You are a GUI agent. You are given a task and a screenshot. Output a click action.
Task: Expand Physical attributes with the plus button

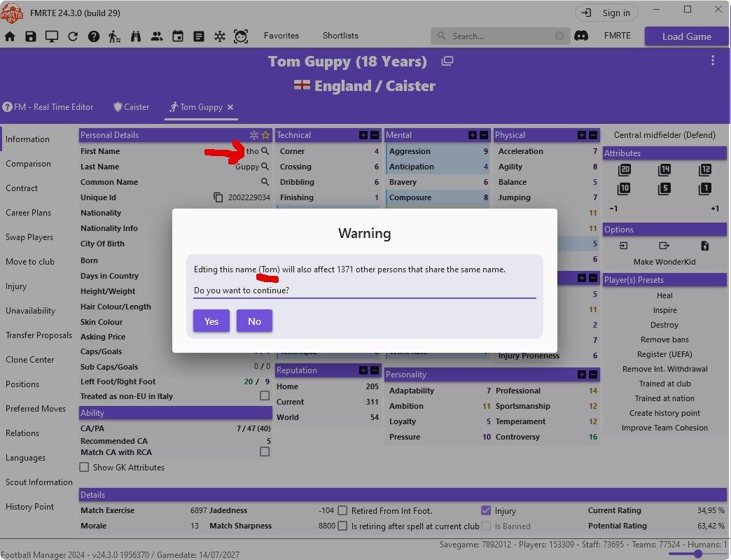coord(580,134)
